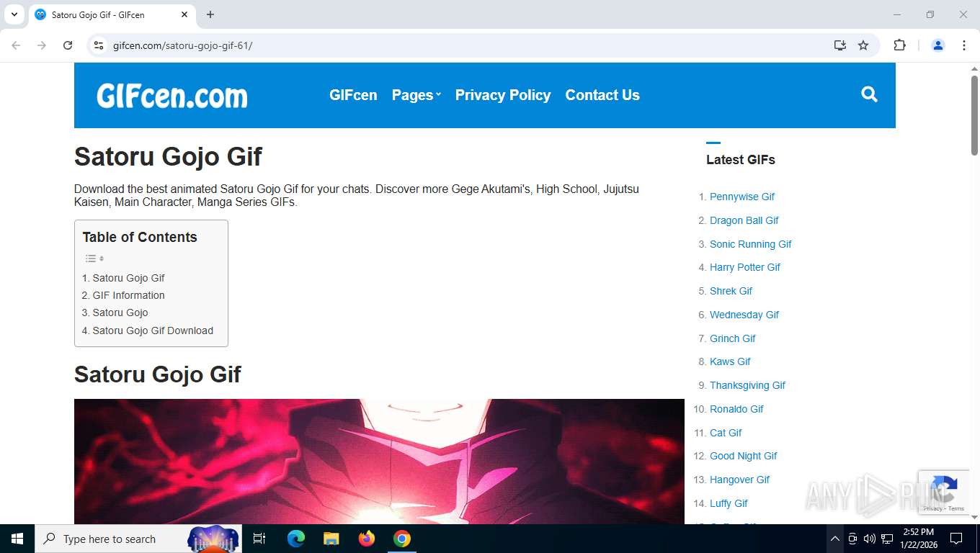Open the Thanksgiving Gif link
The image size is (980, 553).
[x=747, y=385]
